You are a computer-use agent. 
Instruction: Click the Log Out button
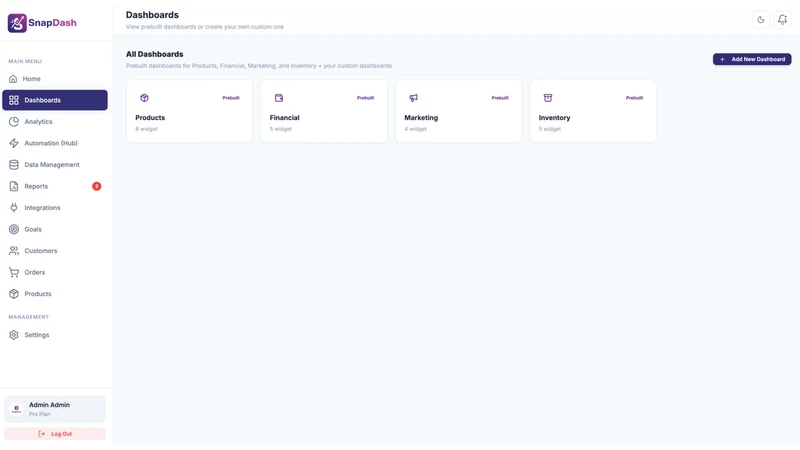tap(55, 434)
